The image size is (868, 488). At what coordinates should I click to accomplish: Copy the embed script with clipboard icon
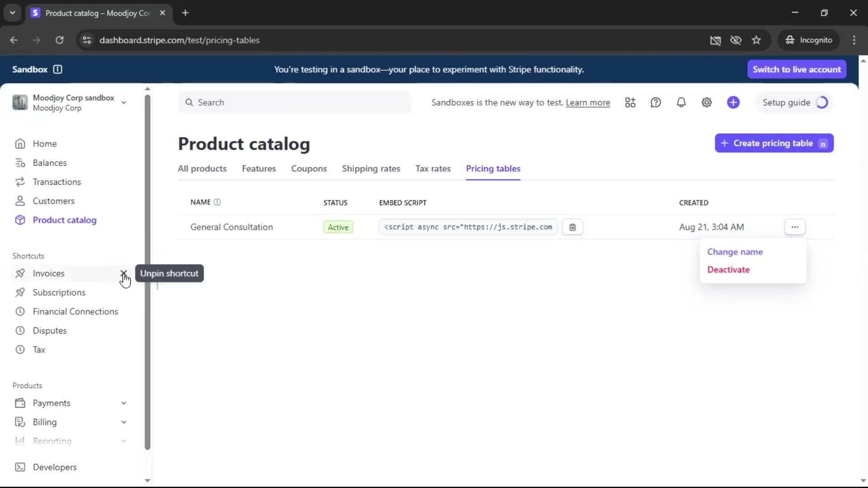(572, 227)
